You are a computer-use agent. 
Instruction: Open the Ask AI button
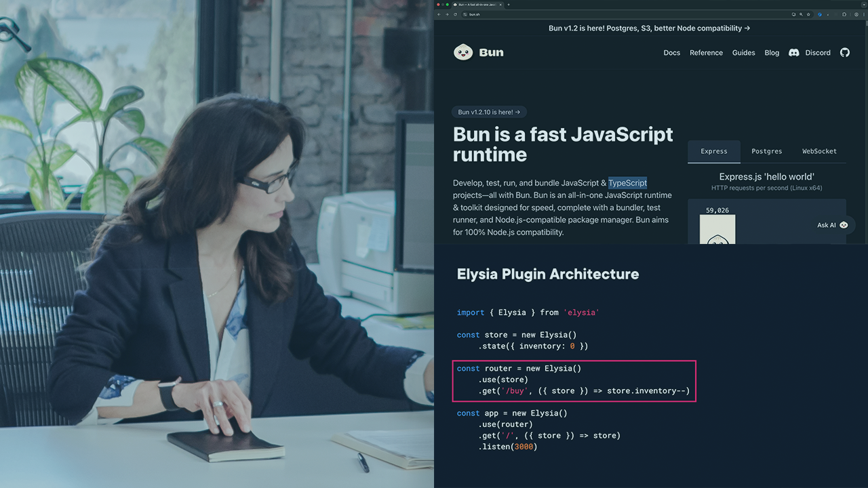[832, 225]
